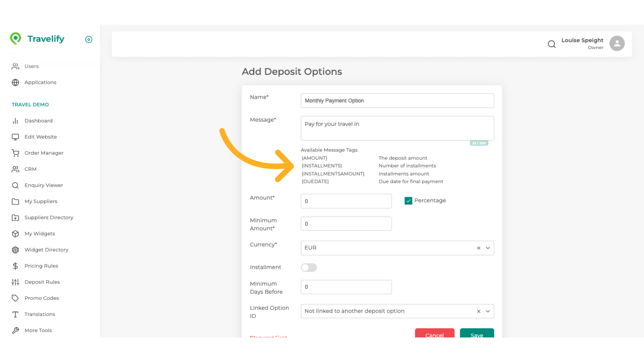
Task: Open the user avatar profile icon
Action: [x=616, y=44]
